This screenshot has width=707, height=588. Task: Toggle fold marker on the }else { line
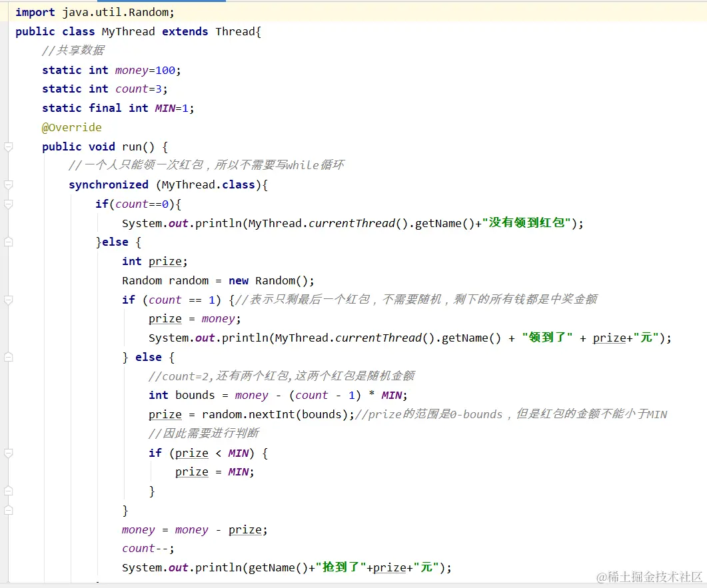8,242
